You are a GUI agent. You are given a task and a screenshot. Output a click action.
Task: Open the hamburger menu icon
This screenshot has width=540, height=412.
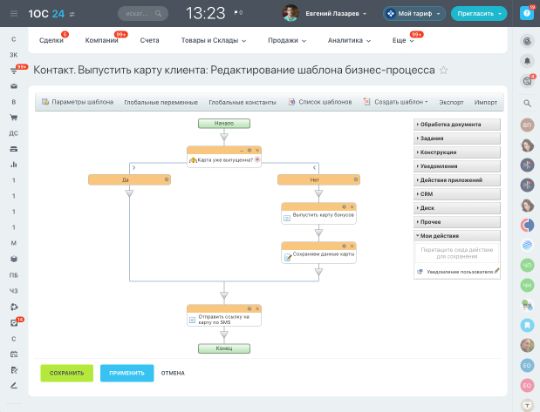[x=14, y=13]
